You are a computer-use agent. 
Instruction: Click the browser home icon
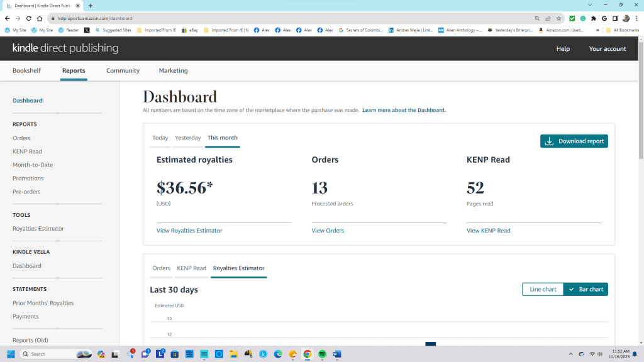[39, 19]
